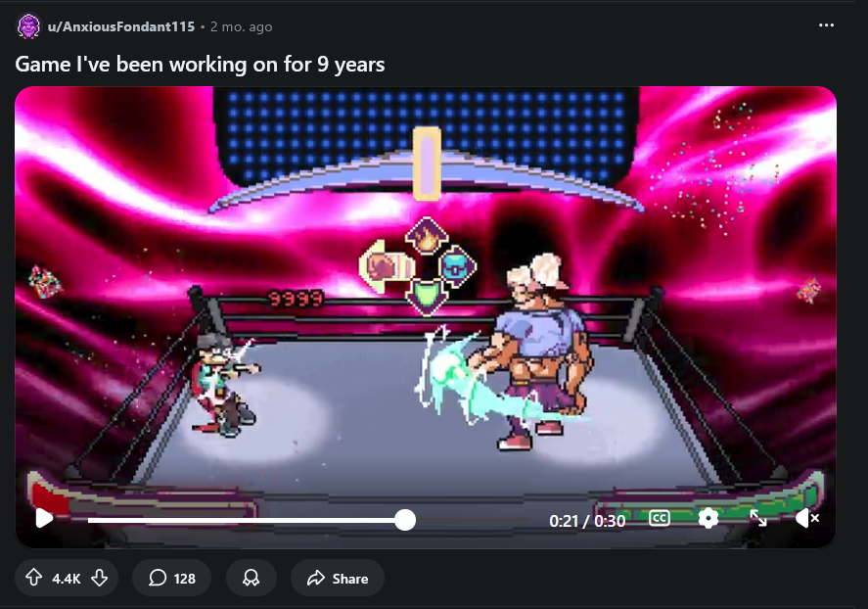The image size is (868, 609).
Task: Click the fire ability icon in game
Action: click(x=427, y=235)
